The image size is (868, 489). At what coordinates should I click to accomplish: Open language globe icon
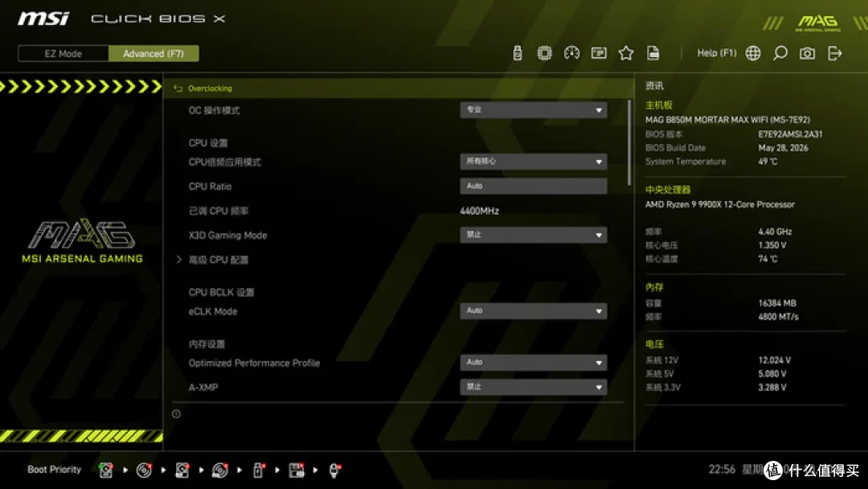point(753,53)
